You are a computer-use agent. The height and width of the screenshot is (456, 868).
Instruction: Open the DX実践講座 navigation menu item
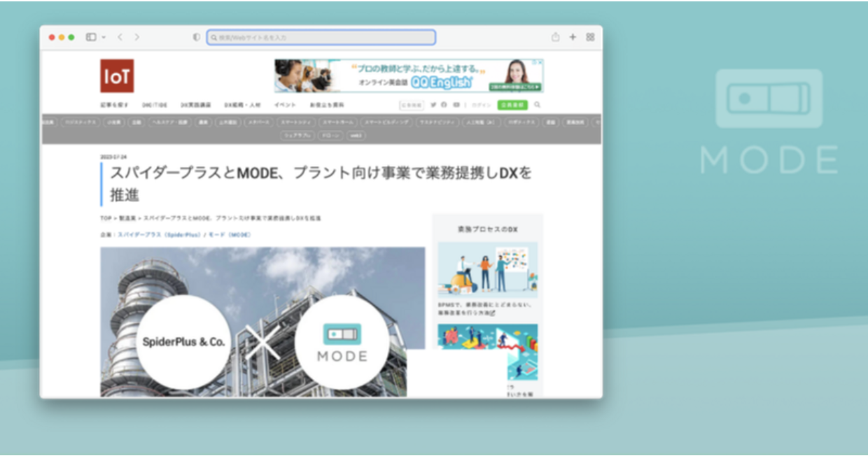196,105
